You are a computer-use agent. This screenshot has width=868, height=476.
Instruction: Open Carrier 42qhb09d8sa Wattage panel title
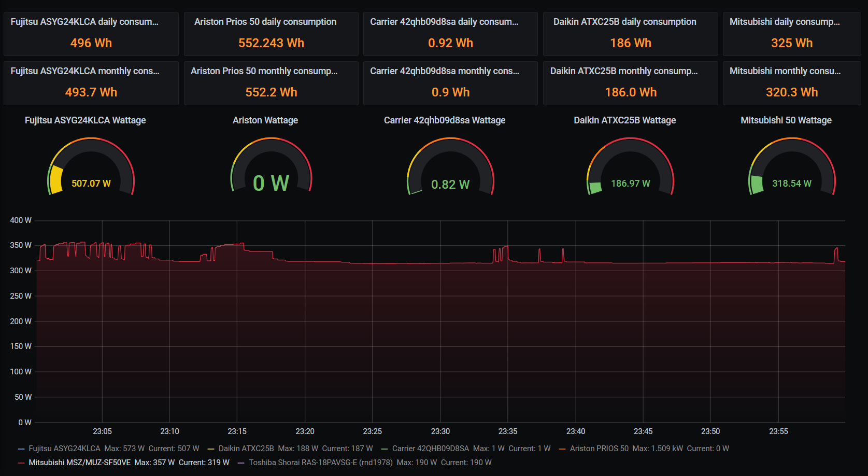click(x=445, y=120)
